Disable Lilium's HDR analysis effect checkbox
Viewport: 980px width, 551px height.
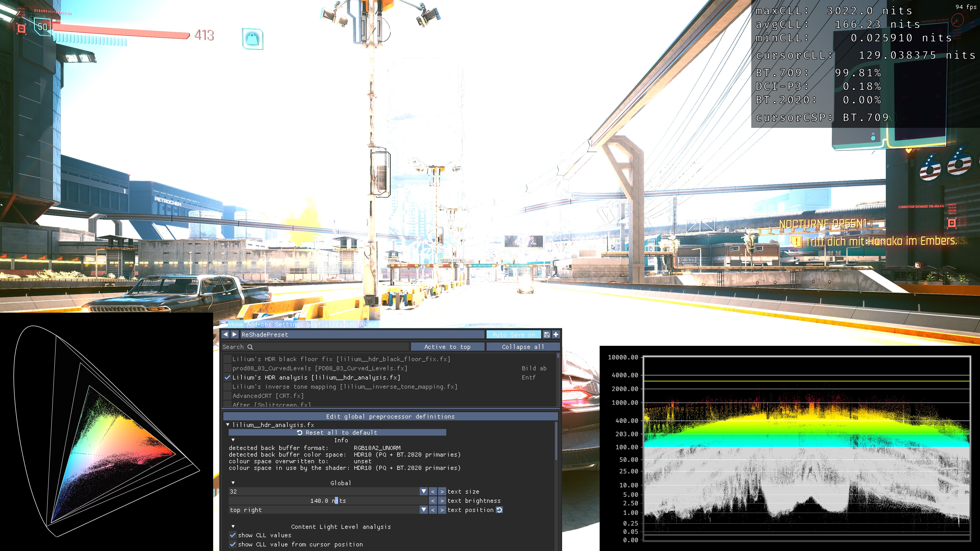pyautogui.click(x=227, y=377)
